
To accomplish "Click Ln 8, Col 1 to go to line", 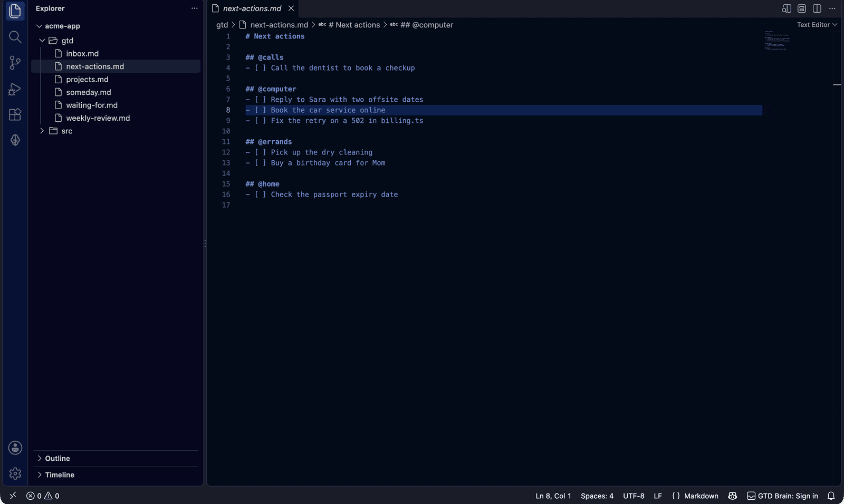I will pyautogui.click(x=553, y=496).
